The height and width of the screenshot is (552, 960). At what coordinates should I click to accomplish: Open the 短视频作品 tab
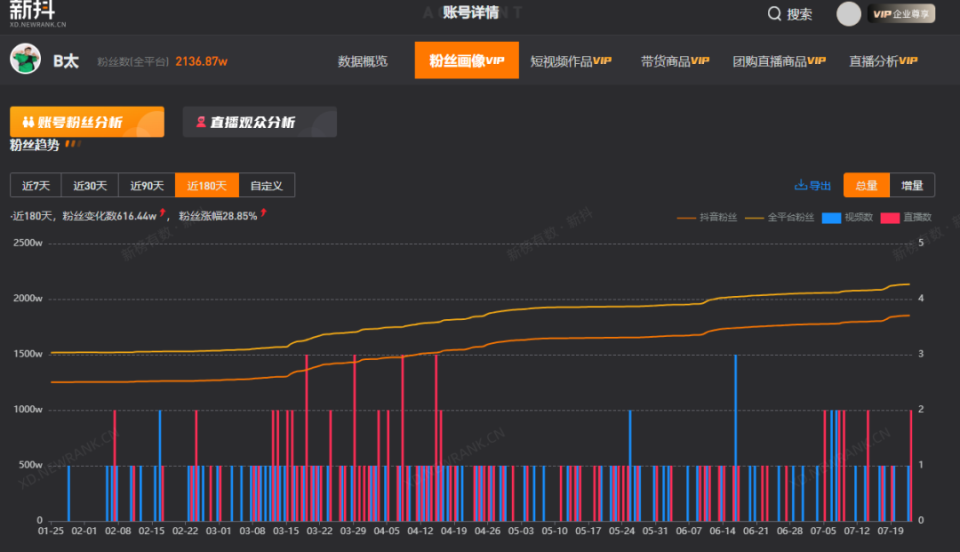point(570,61)
